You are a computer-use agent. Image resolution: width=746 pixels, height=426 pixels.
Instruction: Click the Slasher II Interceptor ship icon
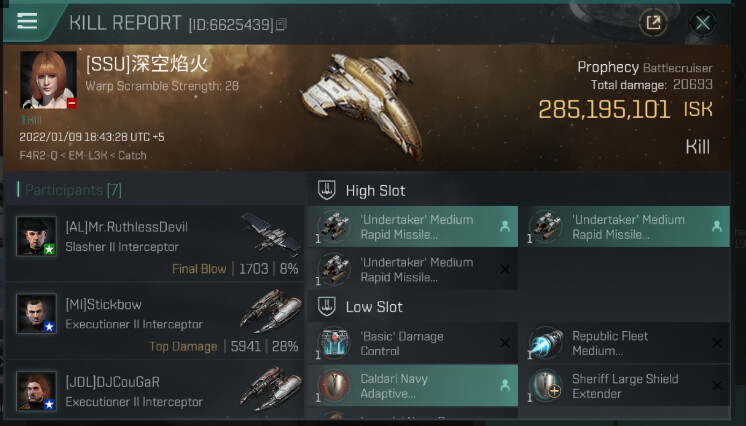tap(271, 235)
